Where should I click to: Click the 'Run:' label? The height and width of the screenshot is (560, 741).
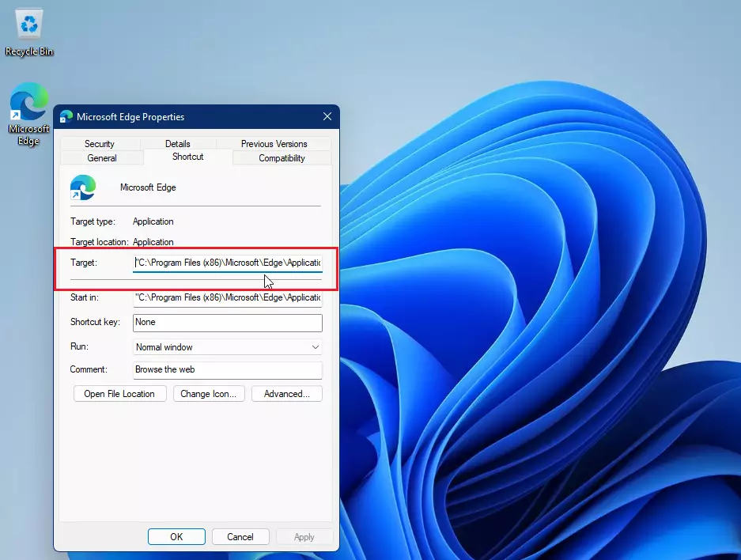tap(79, 347)
